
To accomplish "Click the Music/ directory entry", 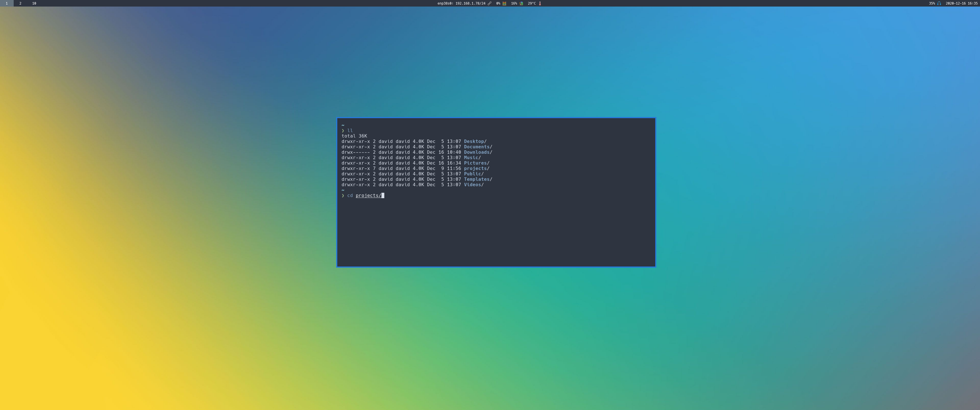I will click(x=471, y=157).
